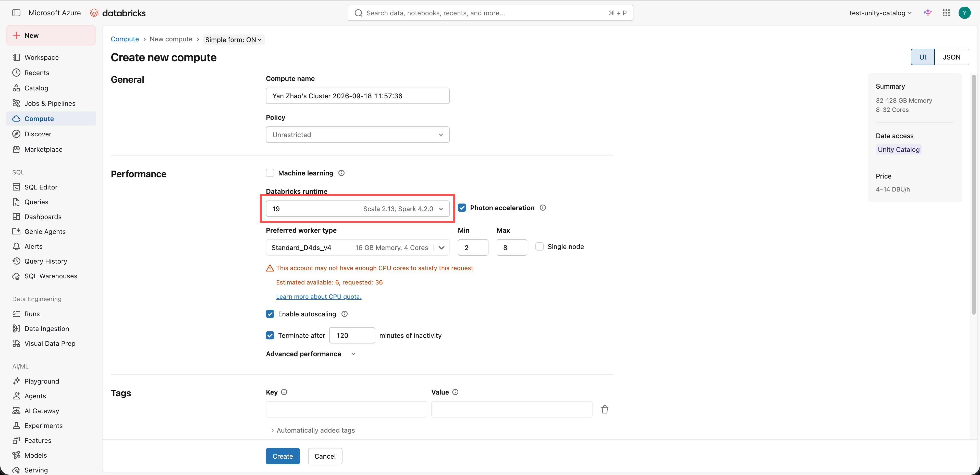The image size is (980, 475).
Task: Click the Compute name input field
Action: point(358,96)
